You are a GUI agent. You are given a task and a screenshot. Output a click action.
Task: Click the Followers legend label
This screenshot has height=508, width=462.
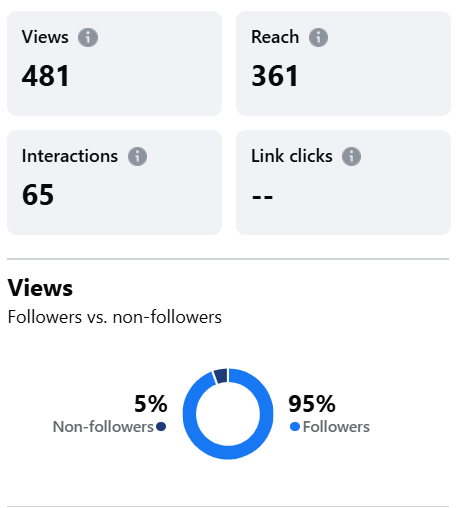[x=336, y=427]
